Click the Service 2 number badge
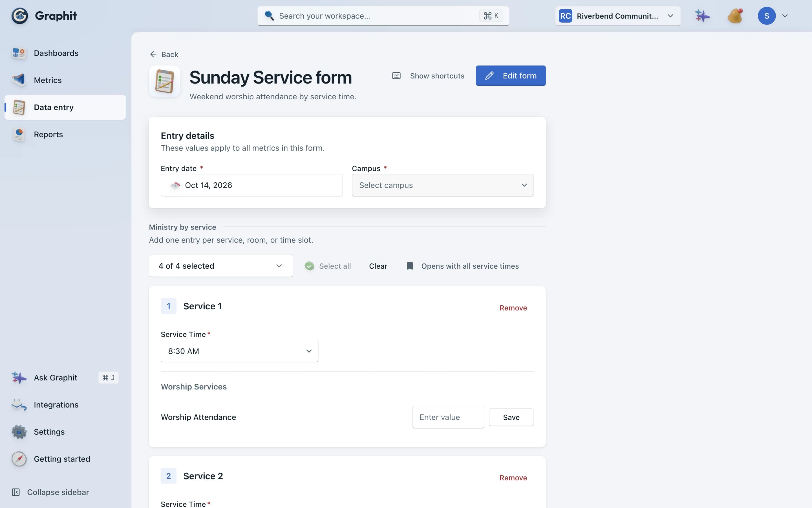Viewport: 812px width, 508px height. pyautogui.click(x=168, y=476)
